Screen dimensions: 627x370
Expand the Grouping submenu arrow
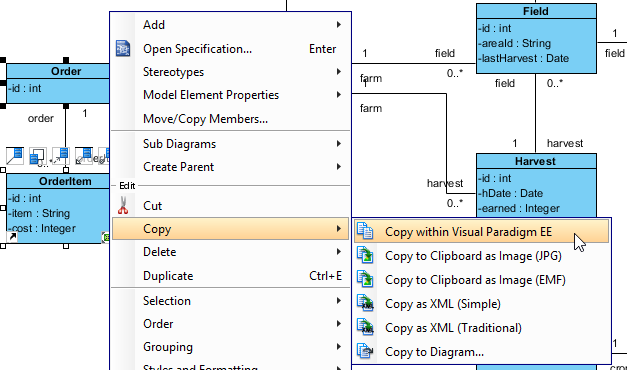[339, 347]
